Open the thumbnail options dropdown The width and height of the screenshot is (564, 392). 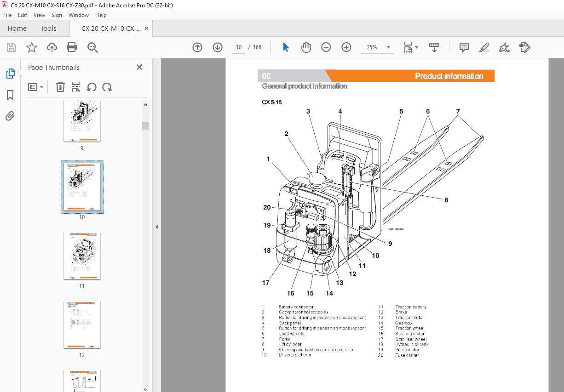(x=36, y=87)
